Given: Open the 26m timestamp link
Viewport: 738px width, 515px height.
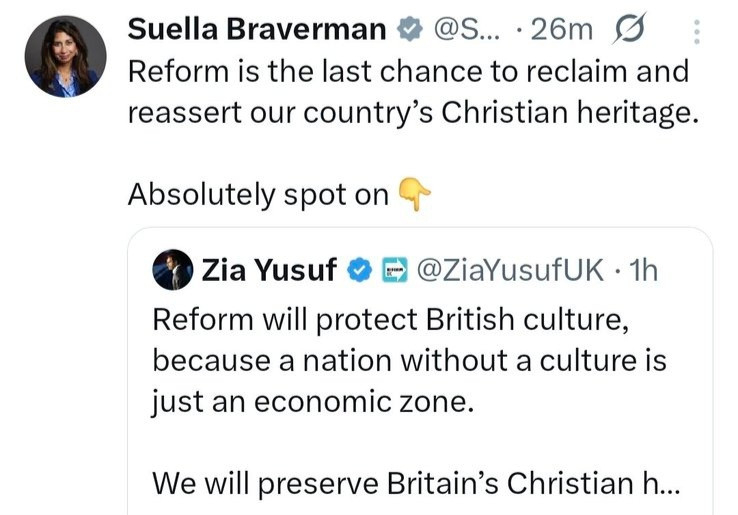Looking at the screenshot, I should (560, 31).
